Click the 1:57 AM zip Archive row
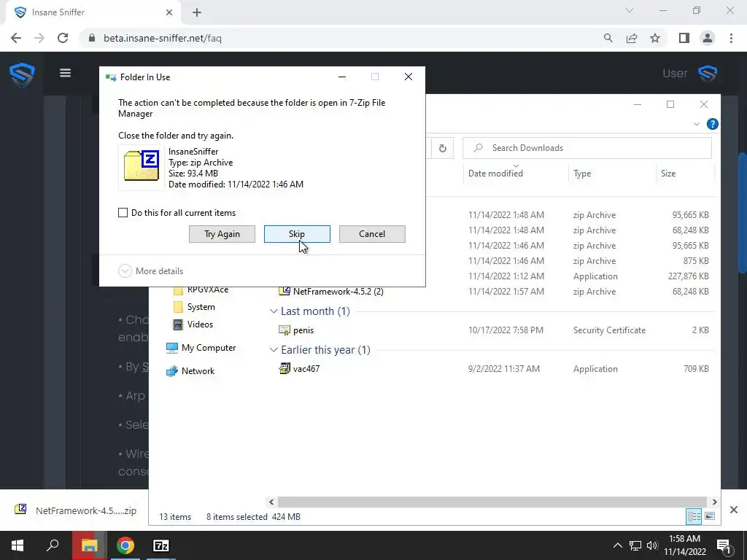 (x=494, y=292)
